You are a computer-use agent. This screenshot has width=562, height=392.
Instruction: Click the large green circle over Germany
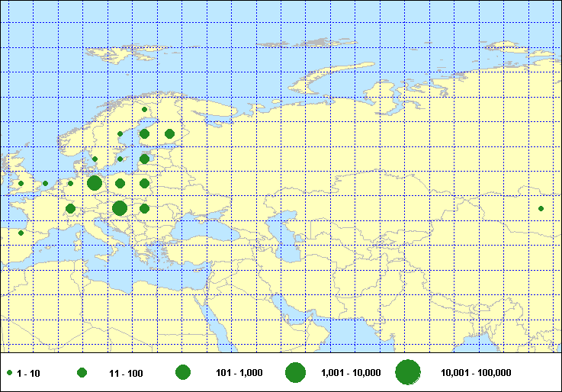[x=95, y=183]
